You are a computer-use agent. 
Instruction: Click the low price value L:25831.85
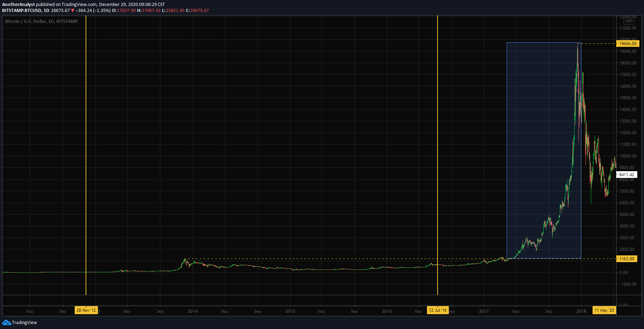[173, 11]
